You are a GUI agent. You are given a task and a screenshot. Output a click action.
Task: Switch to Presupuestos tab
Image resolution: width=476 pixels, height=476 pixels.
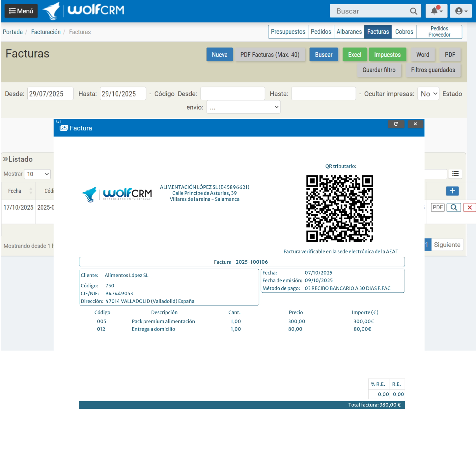[288, 32]
